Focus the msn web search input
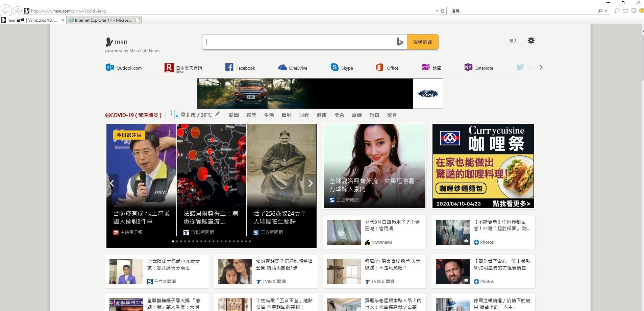The image size is (644, 311). coord(299,42)
